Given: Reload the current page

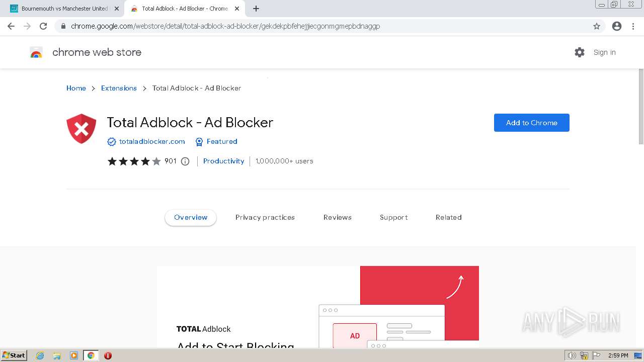Looking at the screenshot, I should coord(43,26).
